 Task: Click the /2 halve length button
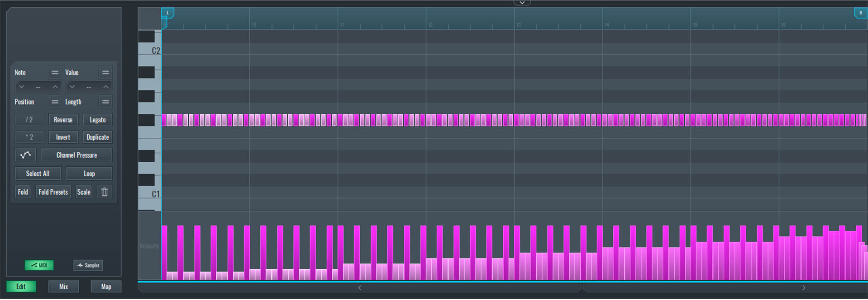[29, 120]
